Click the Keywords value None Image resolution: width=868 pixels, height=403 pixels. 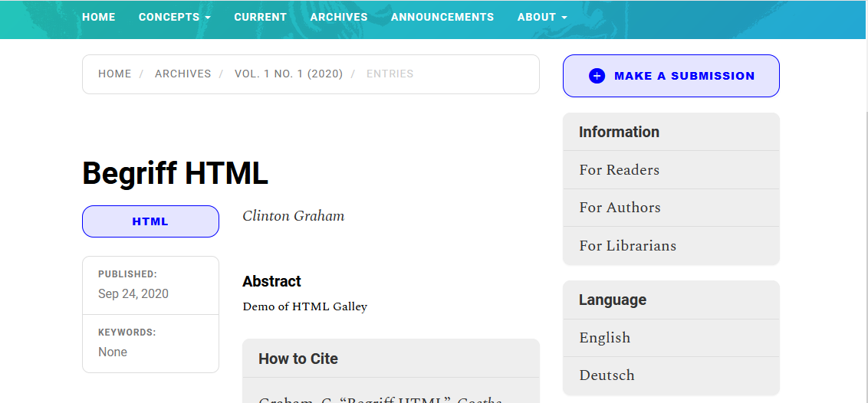[x=113, y=352]
